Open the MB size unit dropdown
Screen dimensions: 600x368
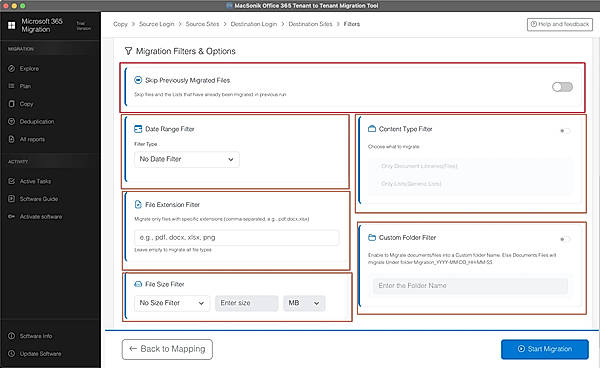click(x=304, y=303)
